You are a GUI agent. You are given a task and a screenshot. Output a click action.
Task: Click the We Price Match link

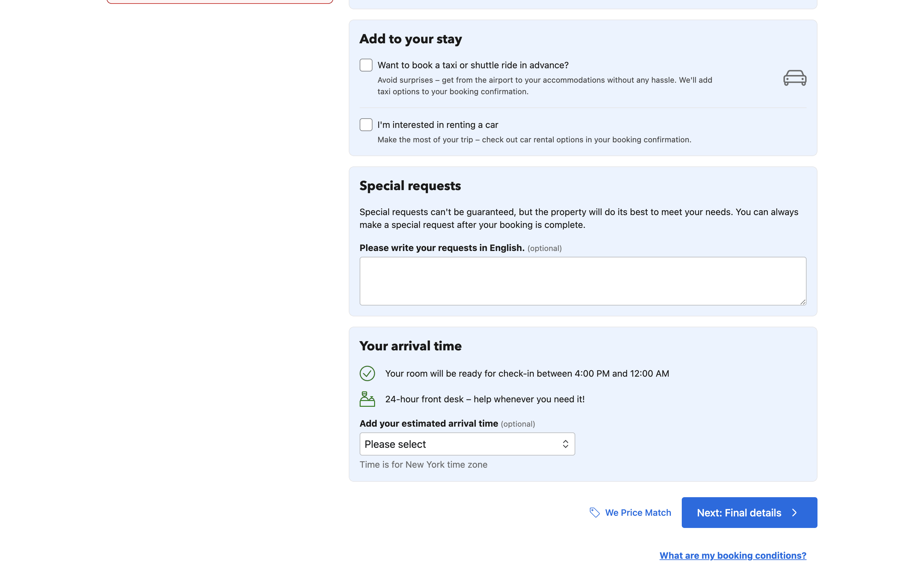637,513
